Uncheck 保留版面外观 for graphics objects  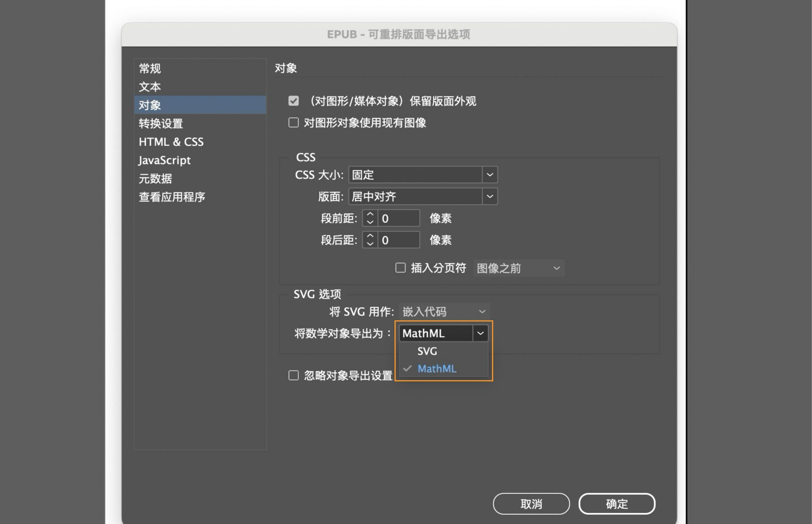[294, 101]
